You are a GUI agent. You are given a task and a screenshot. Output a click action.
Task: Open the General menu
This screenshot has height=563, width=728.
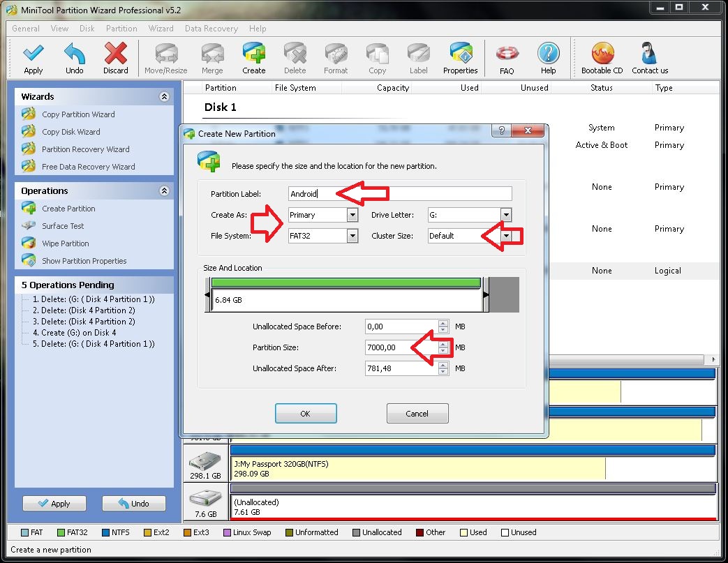[26, 29]
